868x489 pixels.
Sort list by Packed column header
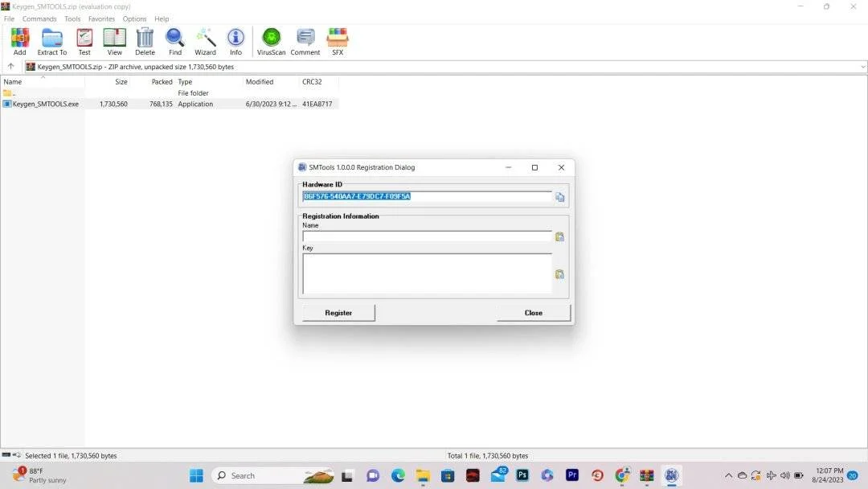pos(153,81)
